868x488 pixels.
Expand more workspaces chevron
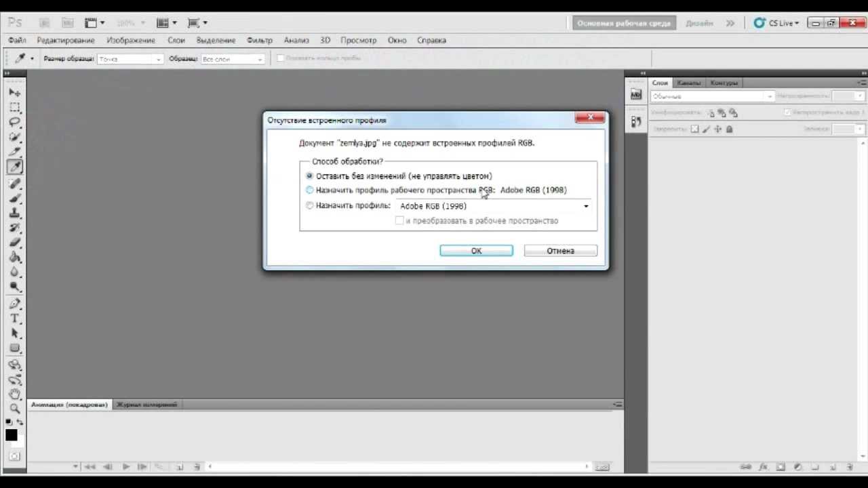tap(730, 23)
